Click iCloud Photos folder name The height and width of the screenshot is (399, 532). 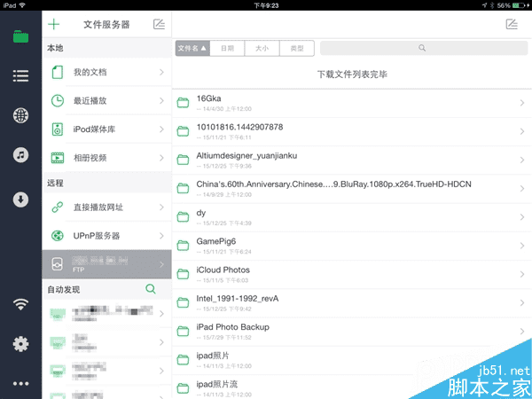tap(223, 270)
